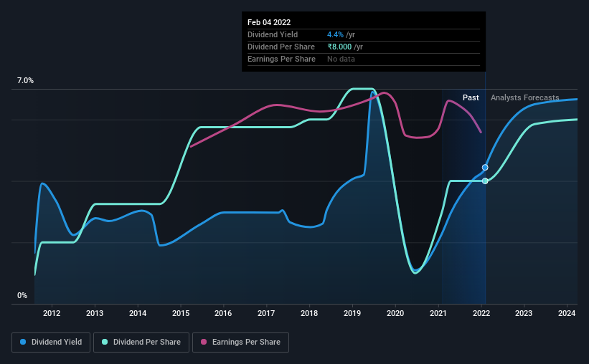Click the 7.0% y-axis label

point(25,81)
